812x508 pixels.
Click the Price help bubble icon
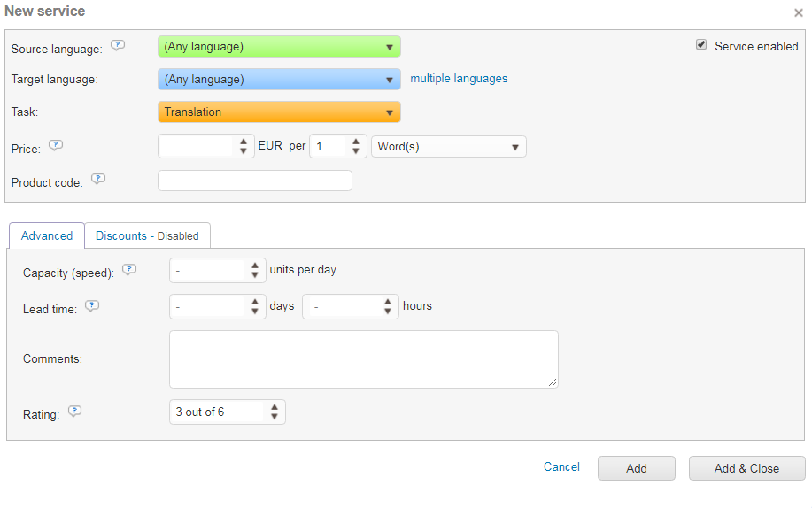click(x=56, y=146)
